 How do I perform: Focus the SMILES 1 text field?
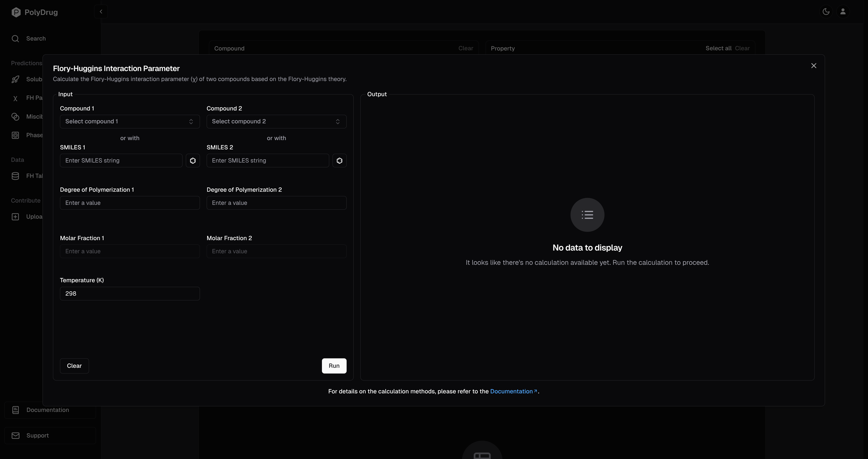[x=121, y=161]
